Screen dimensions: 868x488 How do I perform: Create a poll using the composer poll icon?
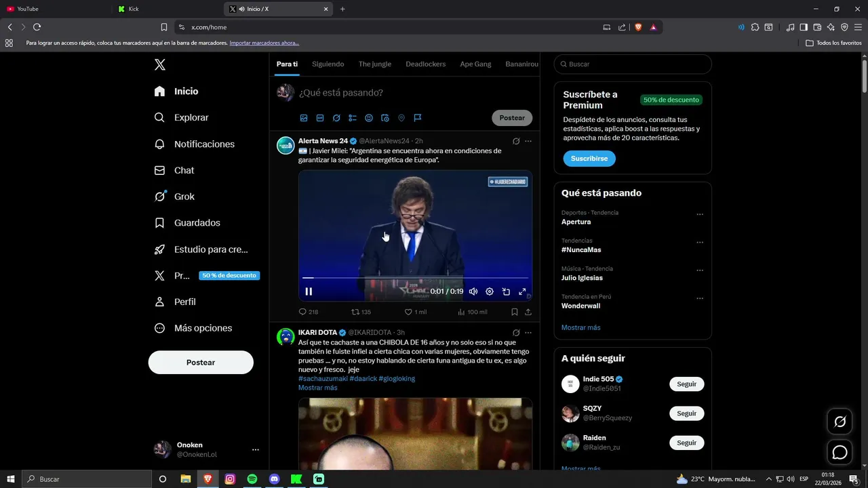tap(353, 118)
